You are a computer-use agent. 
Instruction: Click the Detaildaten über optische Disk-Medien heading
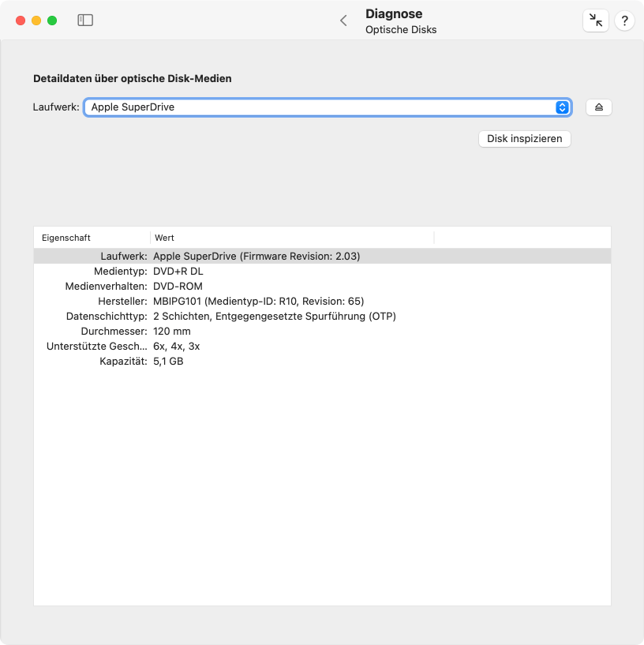coord(133,79)
